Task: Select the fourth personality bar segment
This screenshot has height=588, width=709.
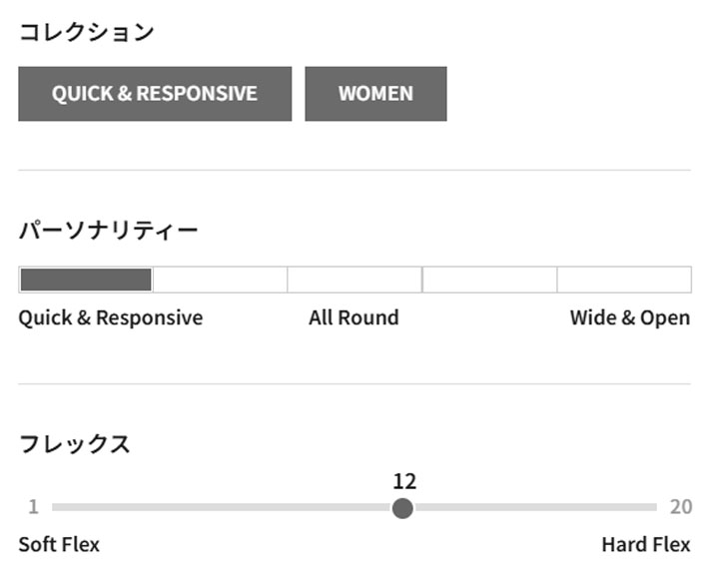Action: click(489, 280)
